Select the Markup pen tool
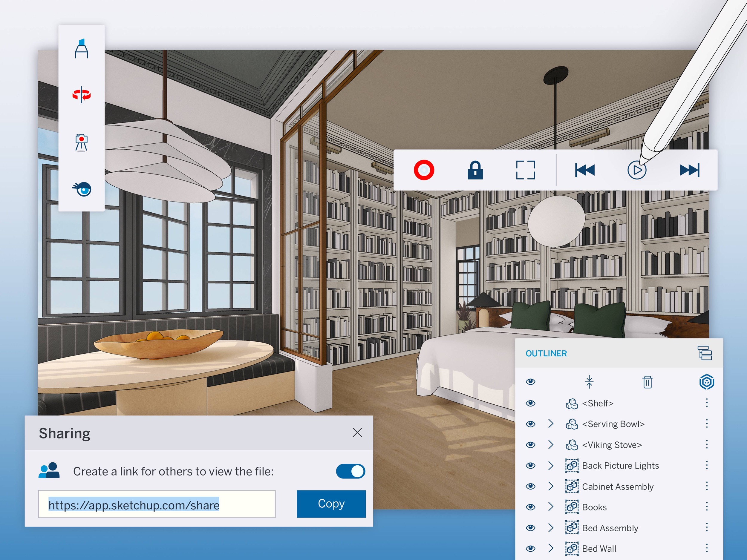This screenshot has height=560, width=747. pyautogui.click(x=82, y=48)
